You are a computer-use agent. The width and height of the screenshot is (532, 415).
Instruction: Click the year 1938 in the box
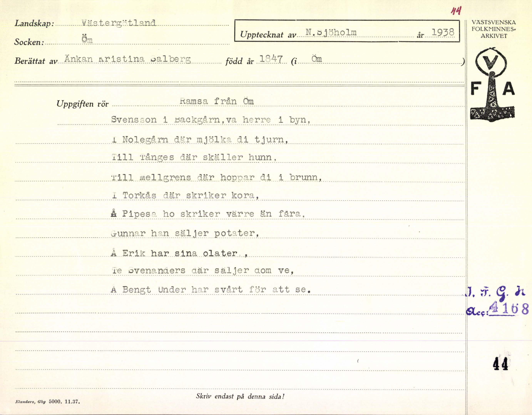[443, 32]
